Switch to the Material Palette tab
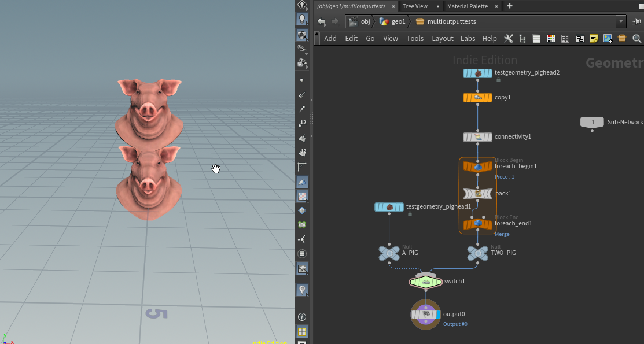This screenshot has width=644, height=344. pyautogui.click(x=467, y=6)
